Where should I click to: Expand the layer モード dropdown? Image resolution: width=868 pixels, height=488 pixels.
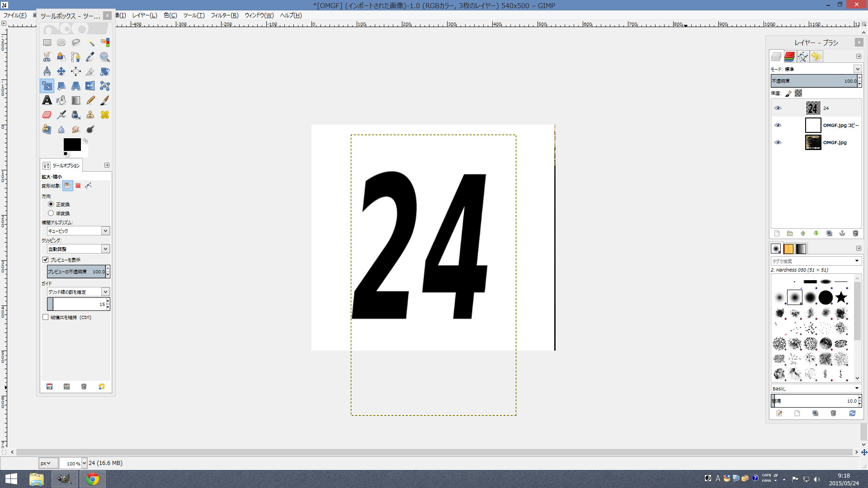pyautogui.click(x=857, y=69)
